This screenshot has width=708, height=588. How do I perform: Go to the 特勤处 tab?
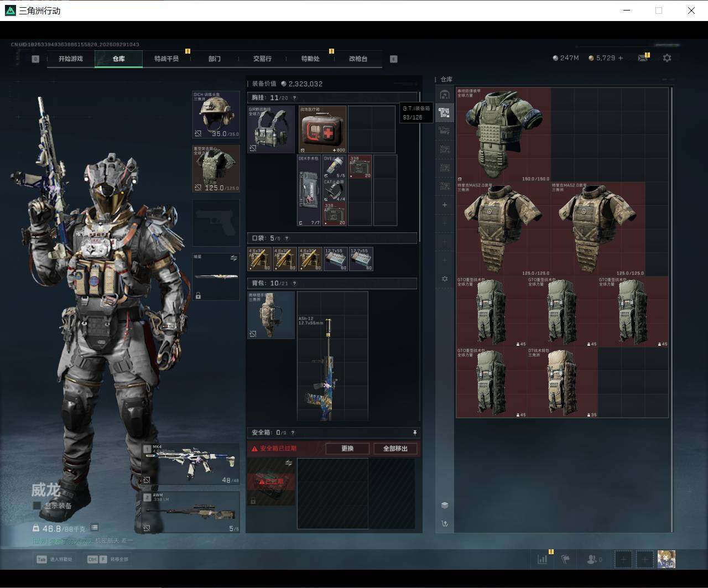click(x=310, y=59)
